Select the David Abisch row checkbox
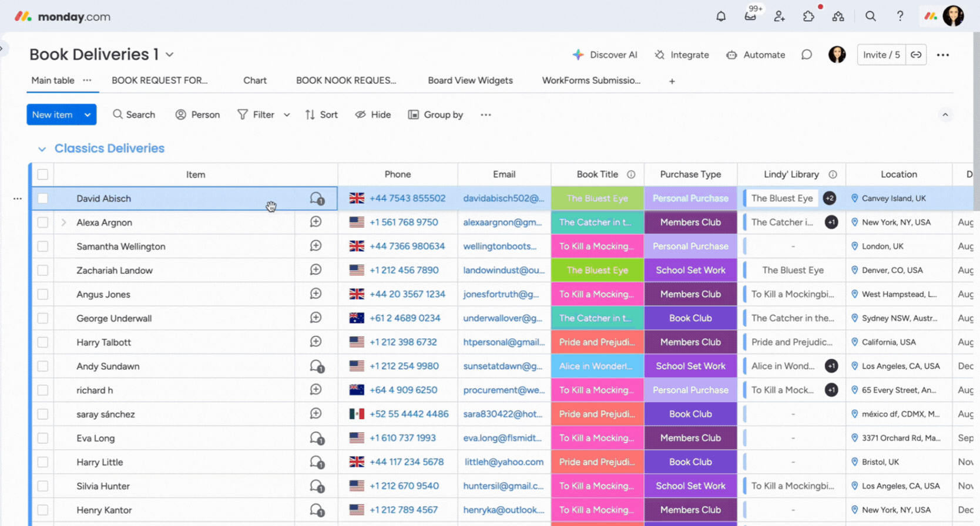 [43, 198]
